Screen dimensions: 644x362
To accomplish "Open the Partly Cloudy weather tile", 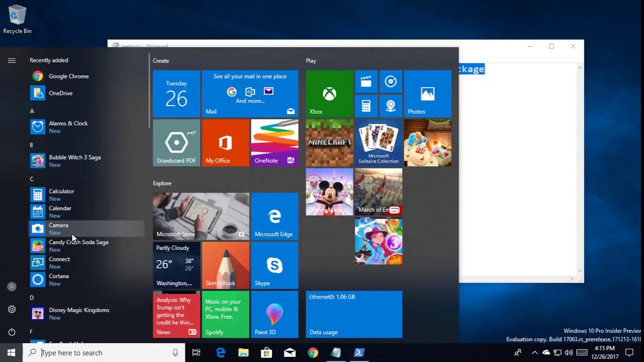I will [177, 265].
